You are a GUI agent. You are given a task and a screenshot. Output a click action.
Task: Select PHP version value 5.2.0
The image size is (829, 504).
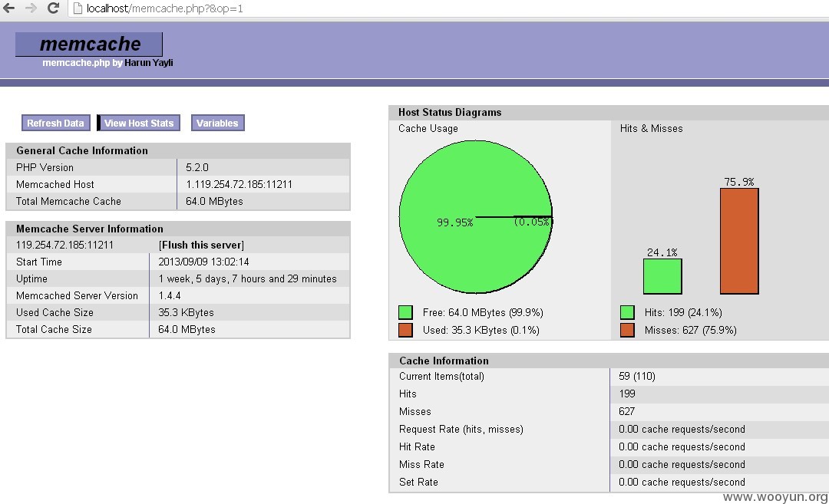pyautogui.click(x=197, y=167)
